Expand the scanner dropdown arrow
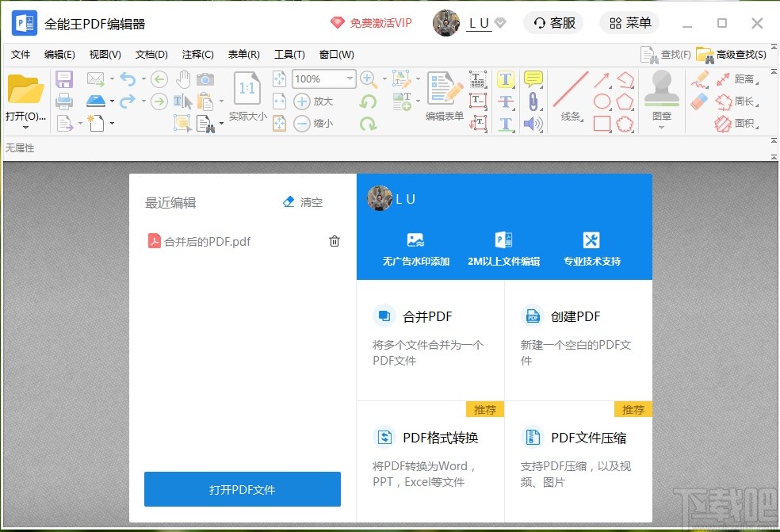 click(x=112, y=101)
